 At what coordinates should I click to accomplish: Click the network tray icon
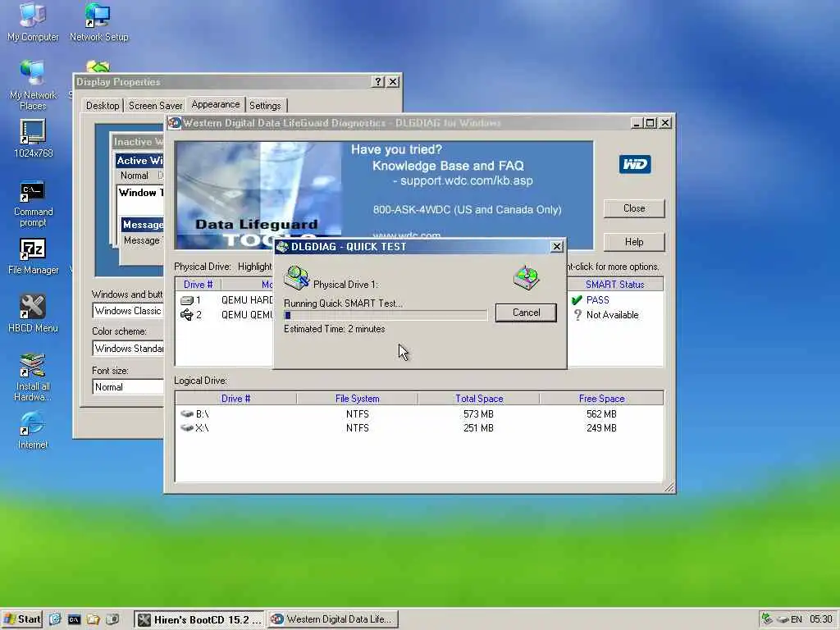(x=767, y=619)
